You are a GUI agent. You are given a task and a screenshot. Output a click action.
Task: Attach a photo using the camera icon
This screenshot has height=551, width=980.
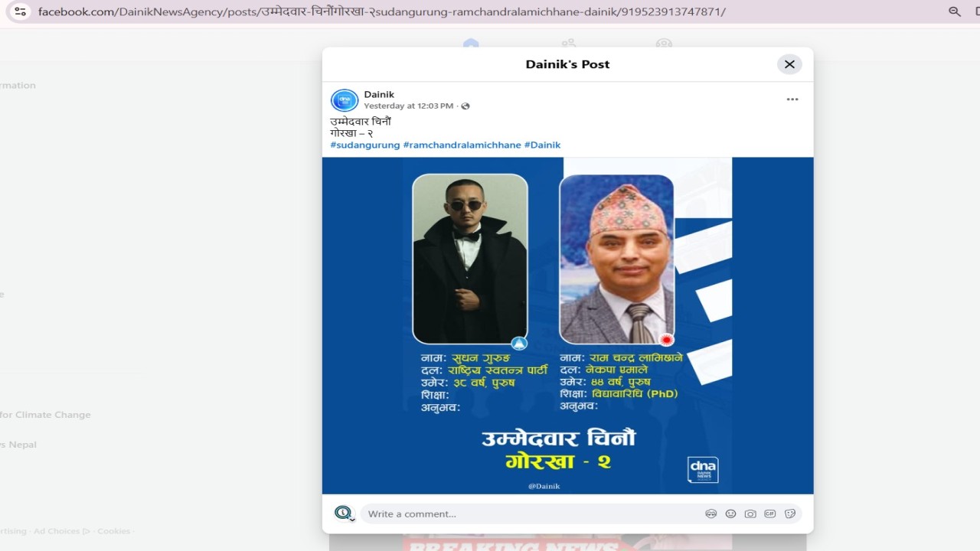point(750,514)
